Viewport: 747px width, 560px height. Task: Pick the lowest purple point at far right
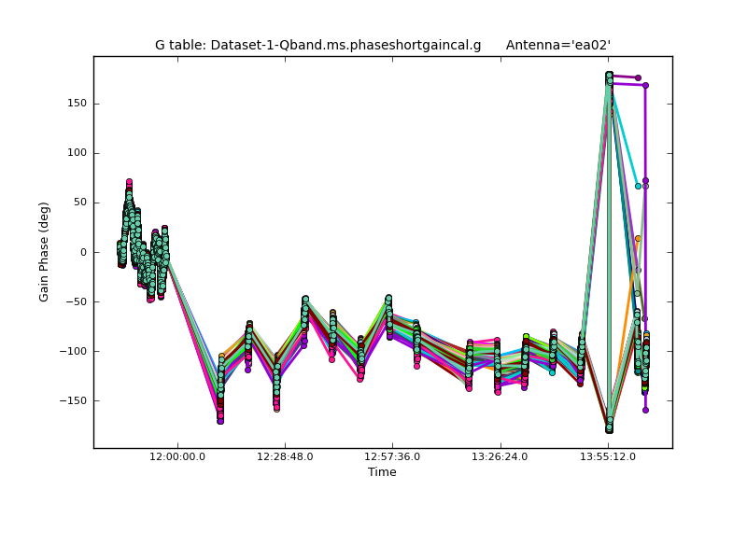point(645,410)
